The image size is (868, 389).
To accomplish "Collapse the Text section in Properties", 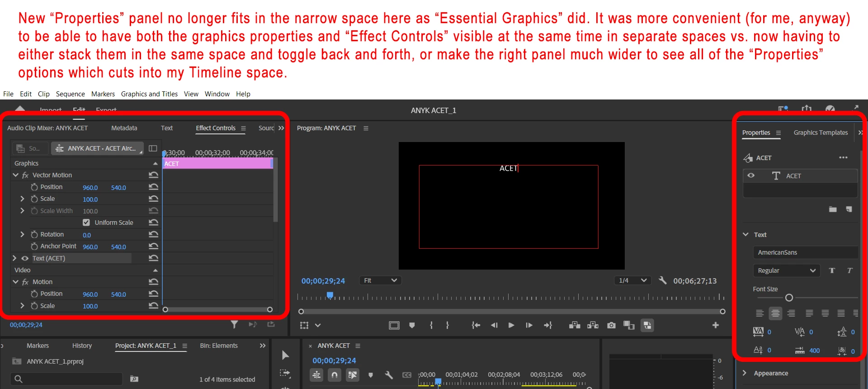I will coord(746,234).
